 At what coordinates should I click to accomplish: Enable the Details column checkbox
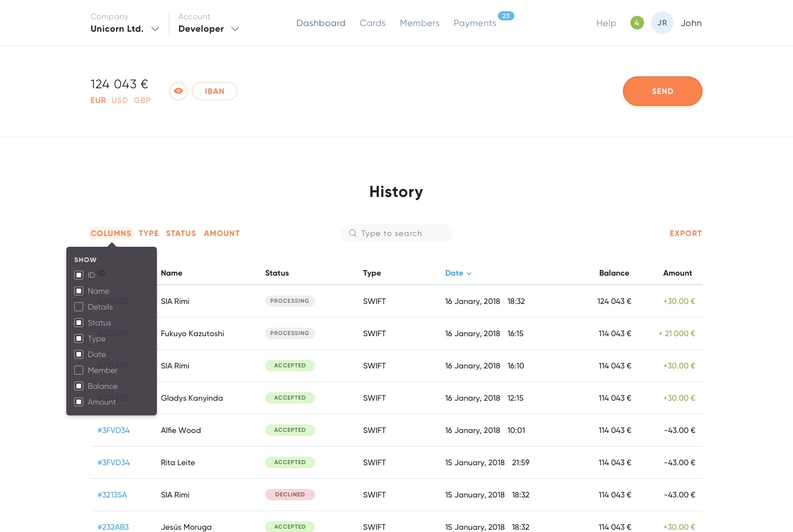(x=79, y=307)
